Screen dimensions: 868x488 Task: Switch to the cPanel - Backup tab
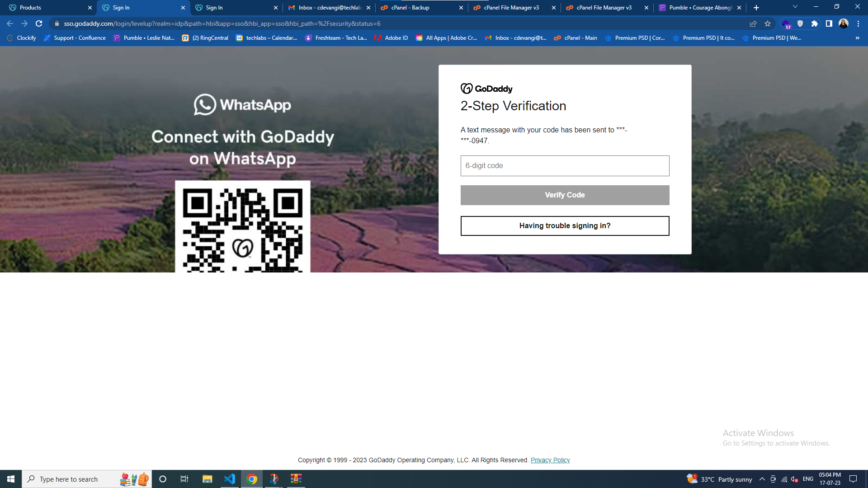tap(422, 8)
